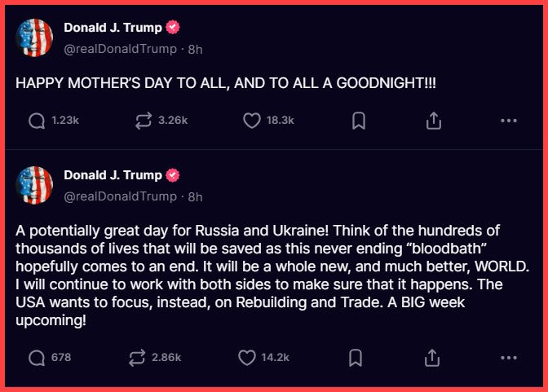
Task: Open more options on Russia Ukraine post
Action: point(509,358)
